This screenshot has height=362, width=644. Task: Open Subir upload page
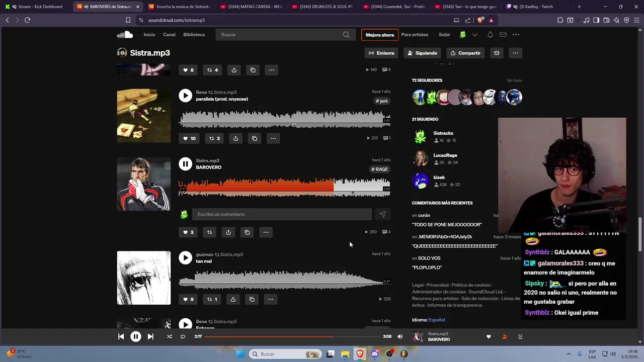(x=444, y=35)
